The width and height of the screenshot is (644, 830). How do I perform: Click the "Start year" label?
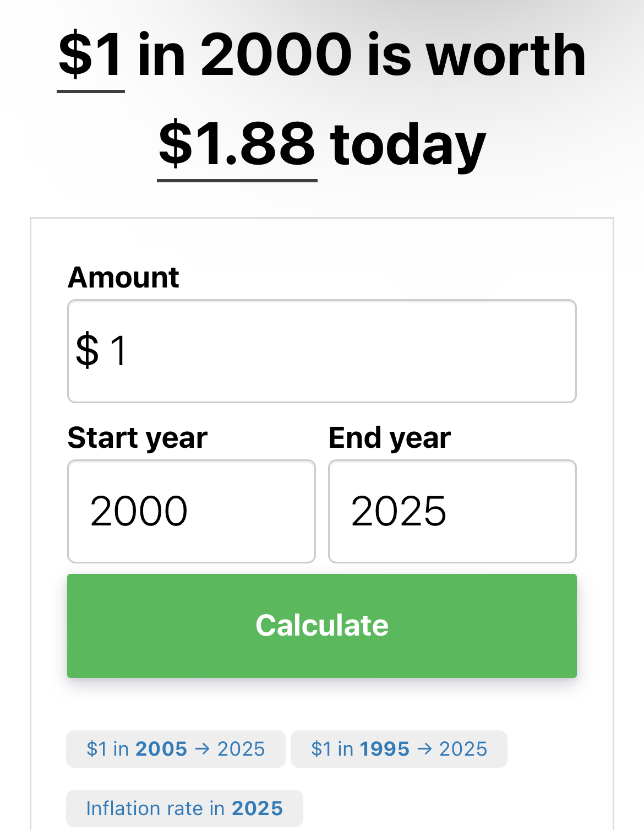pos(138,438)
